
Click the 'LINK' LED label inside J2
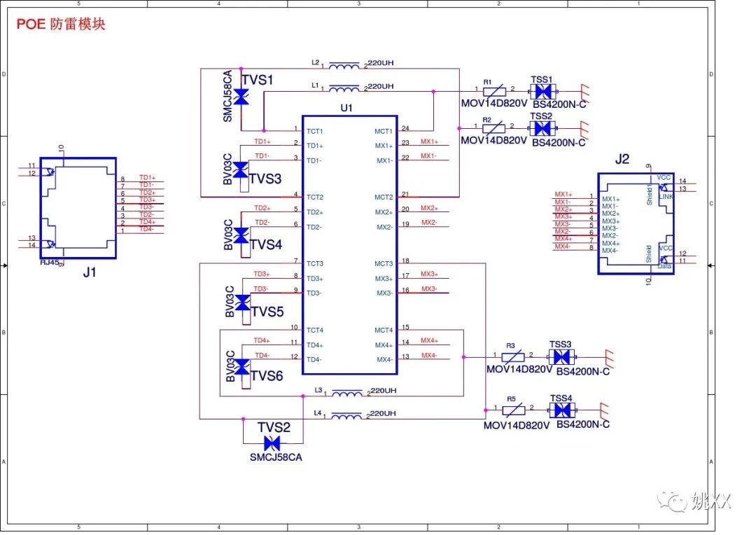(x=666, y=196)
